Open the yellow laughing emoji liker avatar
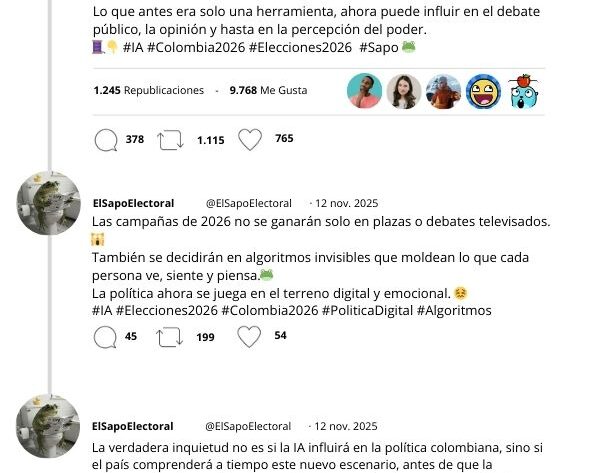 click(484, 92)
